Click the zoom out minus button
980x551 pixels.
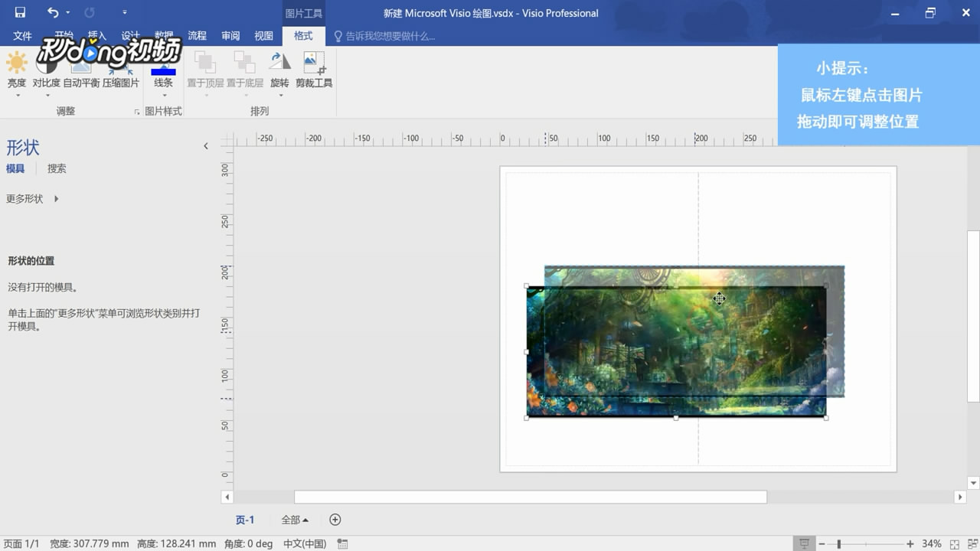click(x=822, y=544)
